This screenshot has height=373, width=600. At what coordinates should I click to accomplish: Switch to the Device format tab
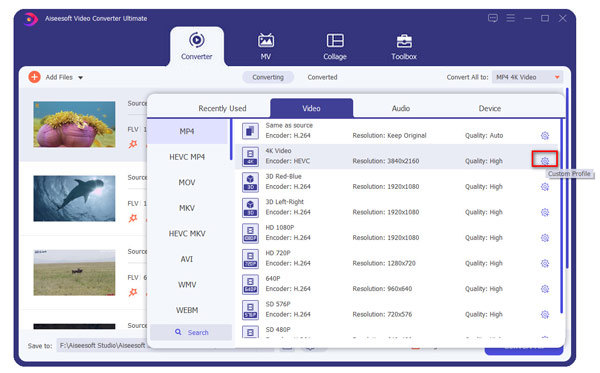coord(490,108)
